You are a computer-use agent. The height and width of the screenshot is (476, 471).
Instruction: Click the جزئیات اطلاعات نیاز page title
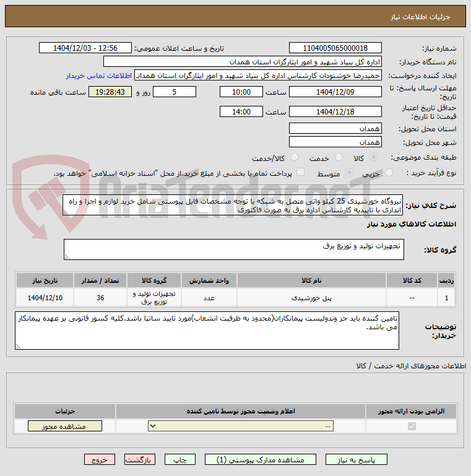click(x=420, y=17)
